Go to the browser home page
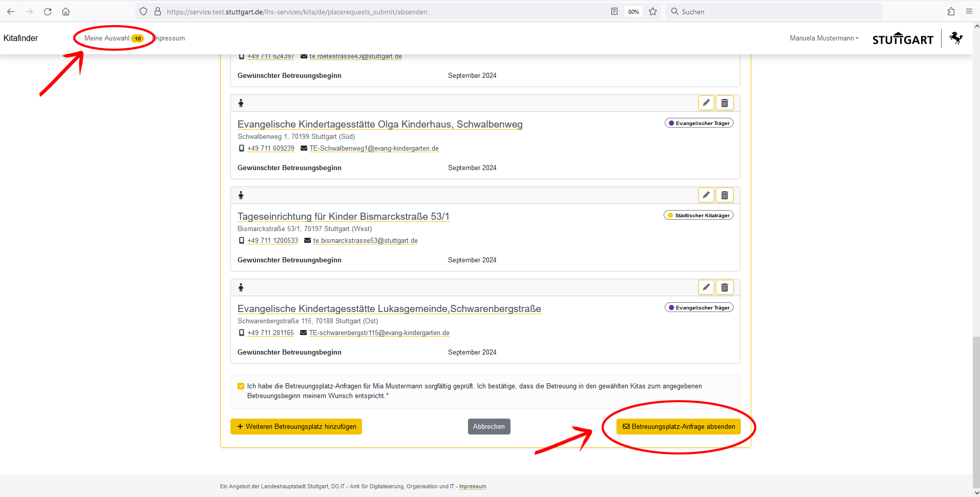 tap(66, 12)
